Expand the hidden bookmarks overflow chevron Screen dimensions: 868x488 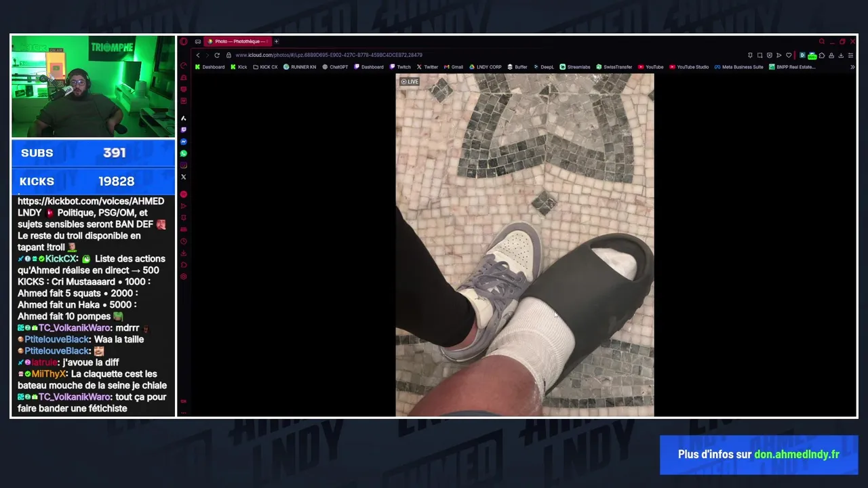[x=852, y=67]
